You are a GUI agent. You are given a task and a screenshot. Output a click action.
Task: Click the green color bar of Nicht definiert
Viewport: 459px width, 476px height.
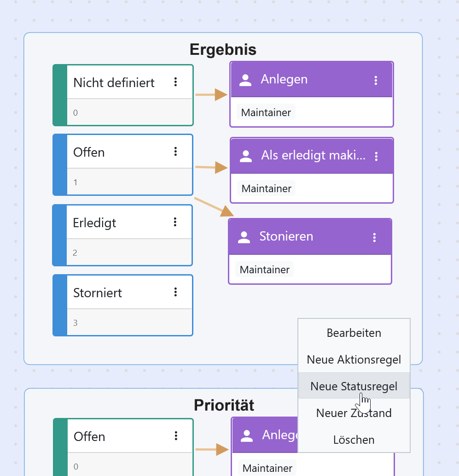tap(60, 95)
